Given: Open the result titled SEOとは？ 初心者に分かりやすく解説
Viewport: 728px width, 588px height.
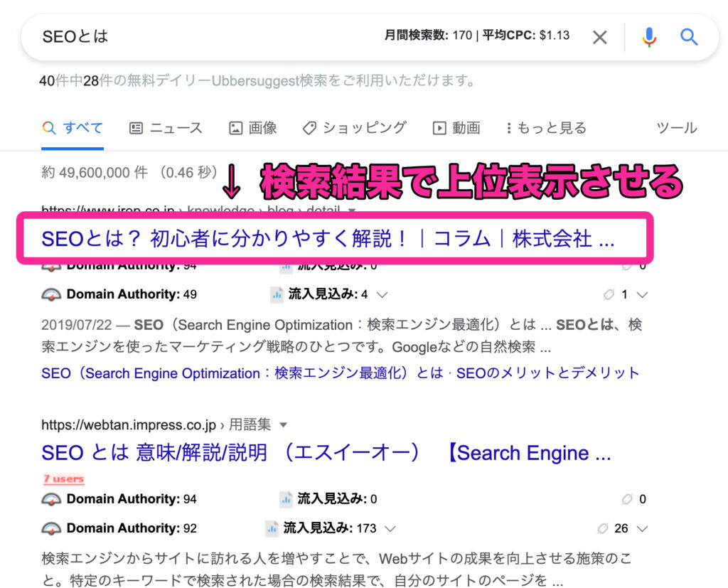Looking at the screenshot, I should click(x=328, y=239).
